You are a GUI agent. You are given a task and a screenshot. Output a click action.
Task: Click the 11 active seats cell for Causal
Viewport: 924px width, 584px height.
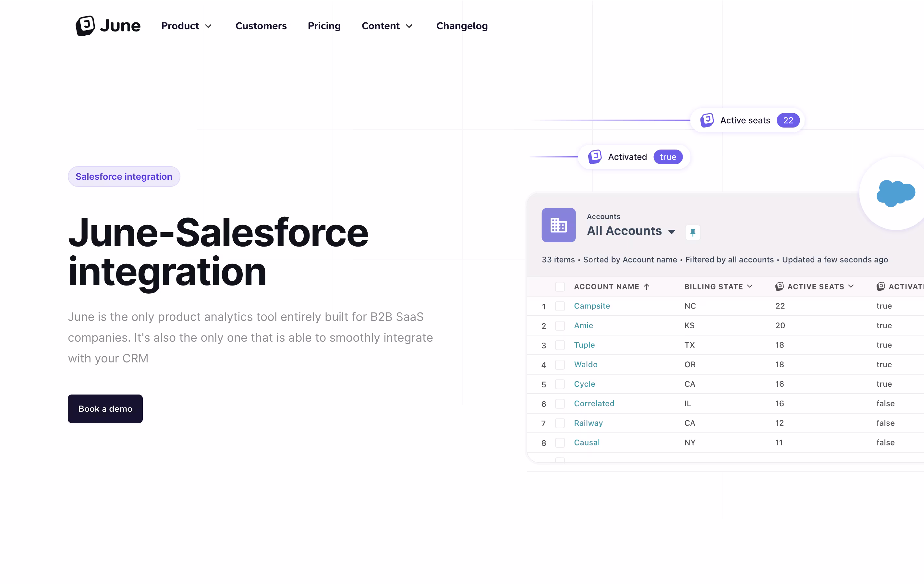tap(779, 443)
